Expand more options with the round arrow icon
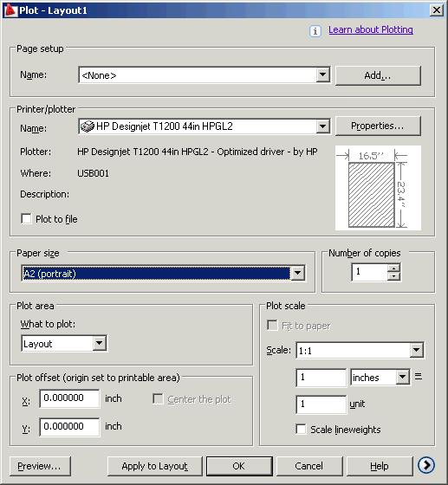This screenshot has height=485, width=448. click(426, 465)
